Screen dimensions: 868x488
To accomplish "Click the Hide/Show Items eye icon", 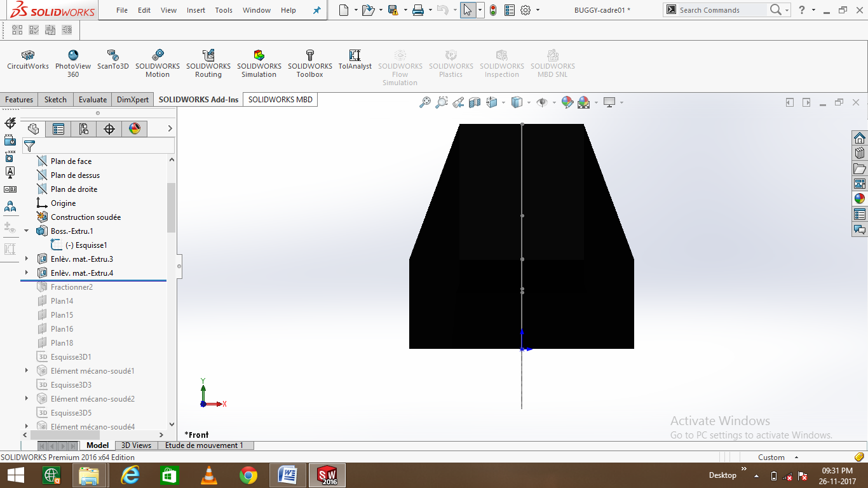I will coord(543,102).
